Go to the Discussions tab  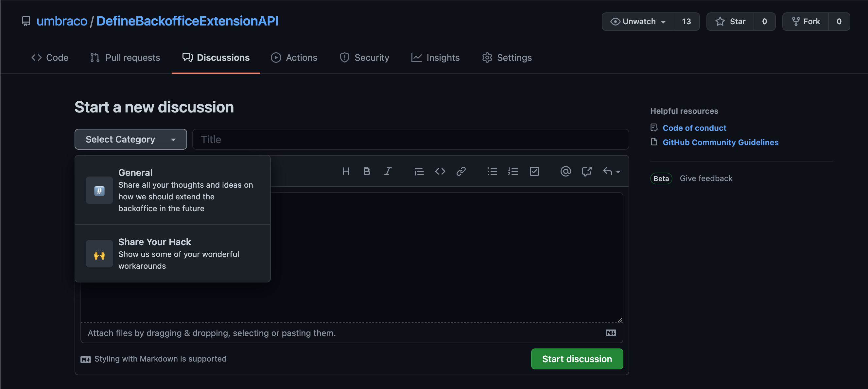(216, 57)
